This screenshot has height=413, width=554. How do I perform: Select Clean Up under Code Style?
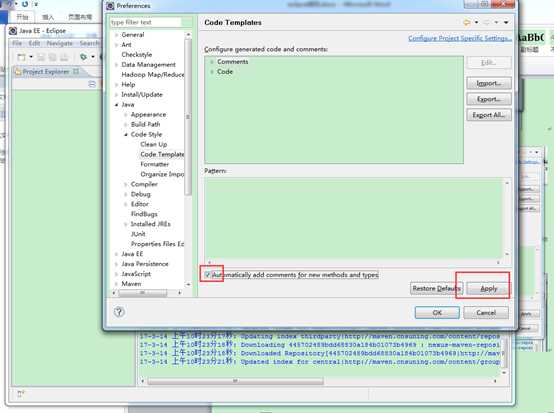154,144
